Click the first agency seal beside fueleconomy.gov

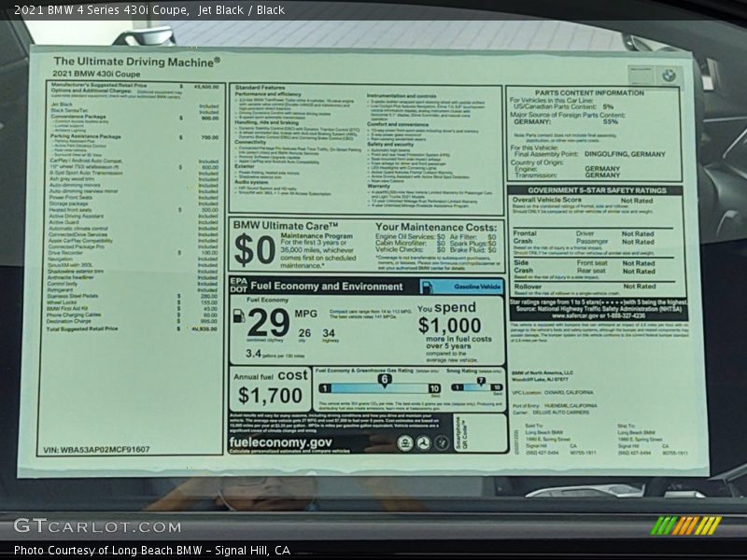pyautogui.click(x=405, y=443)
